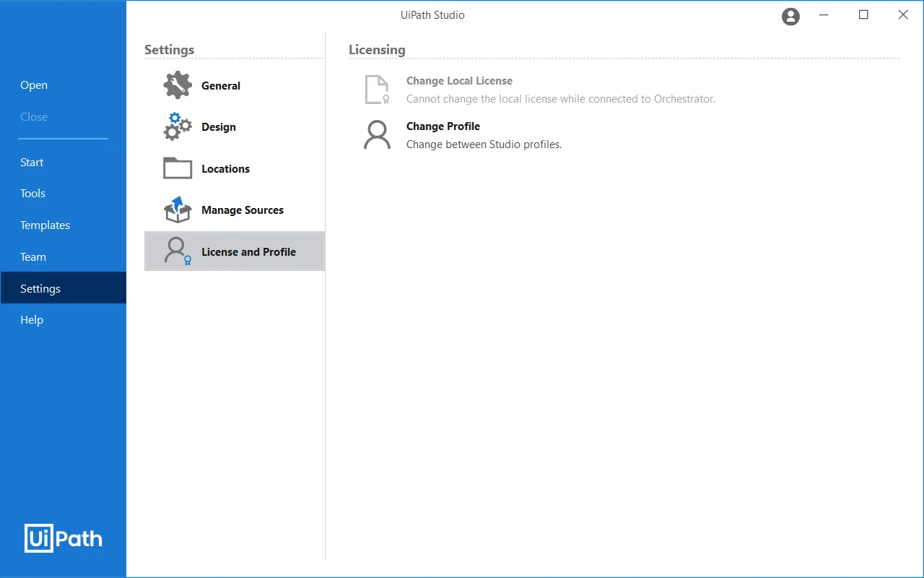Click the General settings gear-and-wrench icon

pyautogui.click(x=178, y=85)
